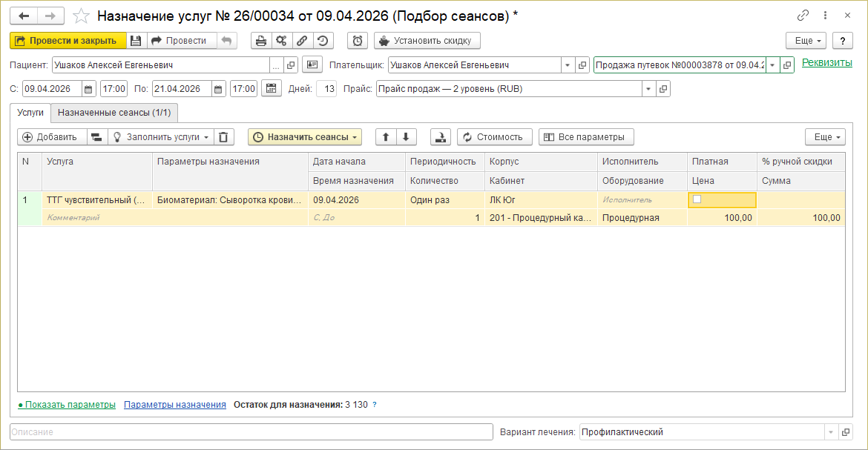The image size is (868, 450).
Task: Open patient card icon next to Пациент field
Action: coord(312,64)
